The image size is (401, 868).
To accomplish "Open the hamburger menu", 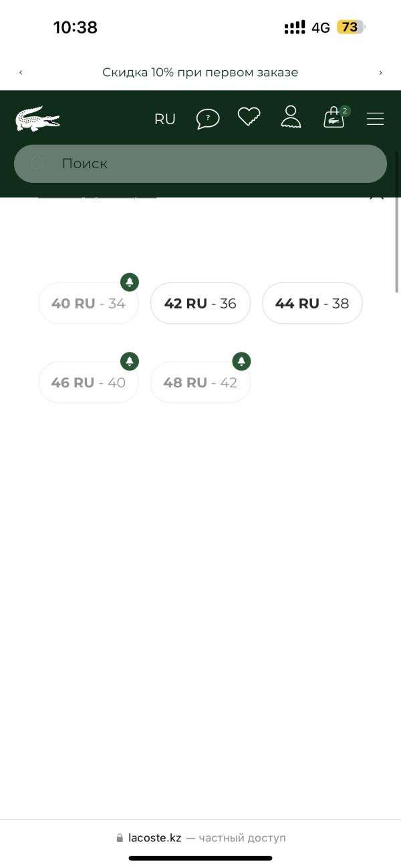I will [376, 119].
